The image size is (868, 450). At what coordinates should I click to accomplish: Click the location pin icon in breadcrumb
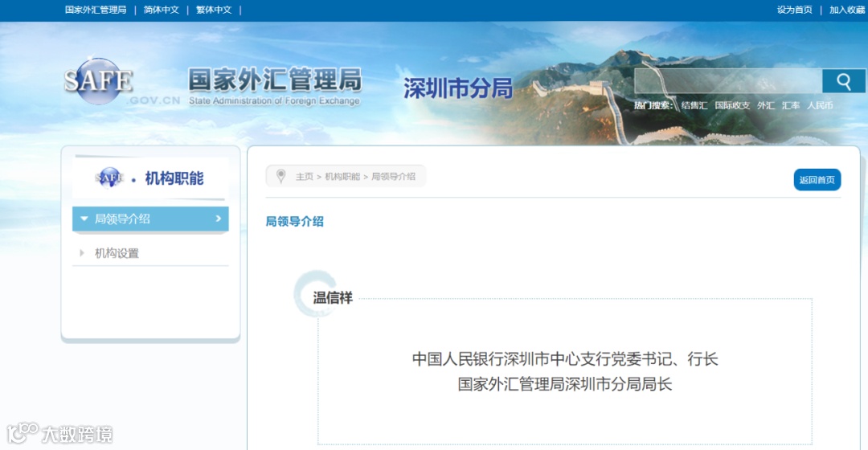(280, 176)
